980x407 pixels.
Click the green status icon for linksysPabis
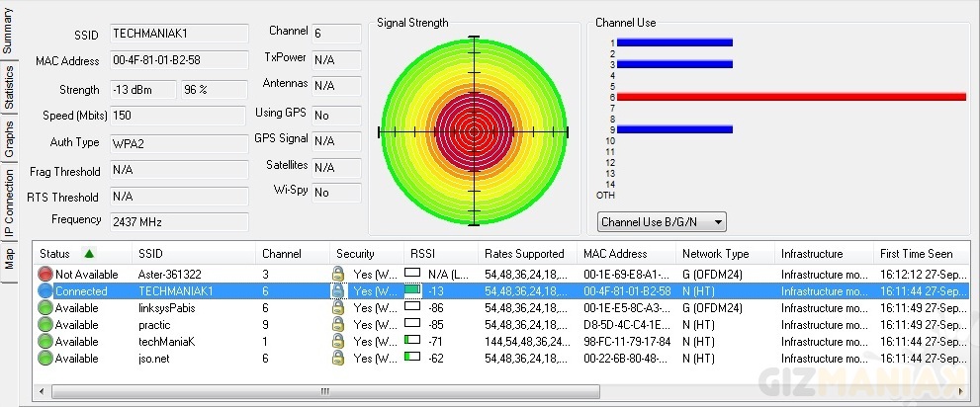click(45, 308)
